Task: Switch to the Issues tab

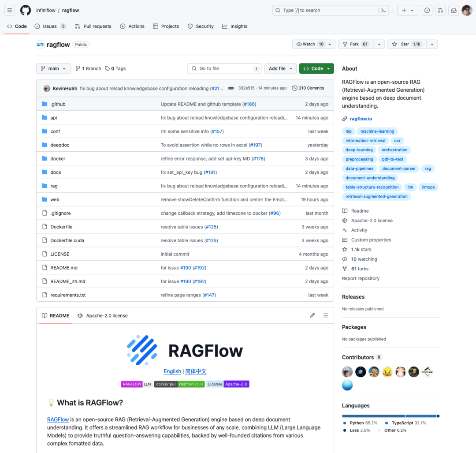Action: (x=50, y=26)
